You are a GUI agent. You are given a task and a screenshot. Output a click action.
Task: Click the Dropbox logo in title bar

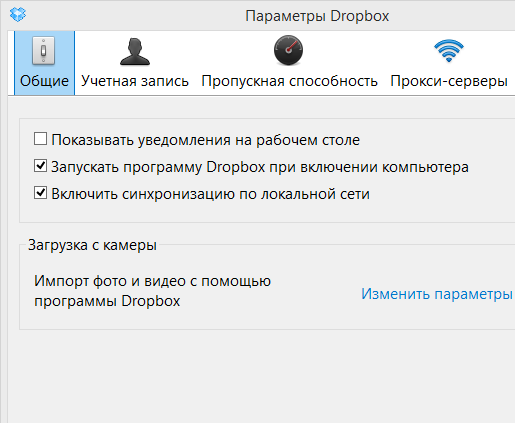pyautogui.click(x=18, y=14)
